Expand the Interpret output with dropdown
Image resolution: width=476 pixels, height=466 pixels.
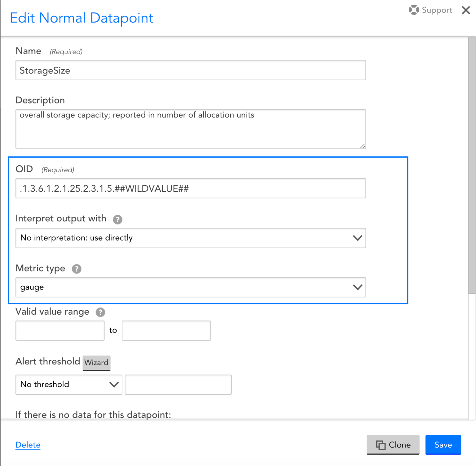191,238
